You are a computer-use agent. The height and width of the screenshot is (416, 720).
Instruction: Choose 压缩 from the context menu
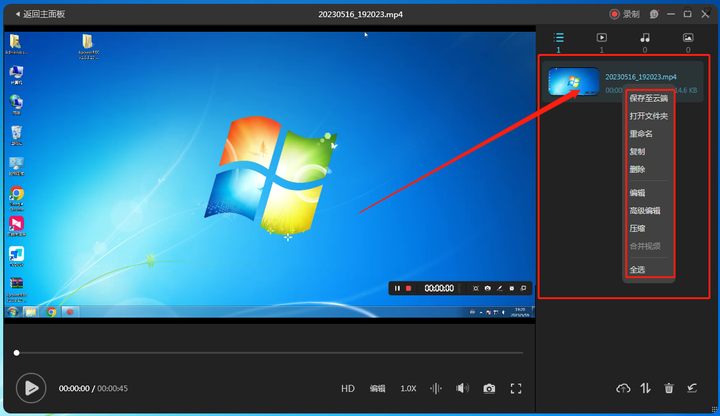(x=637, y=228)
